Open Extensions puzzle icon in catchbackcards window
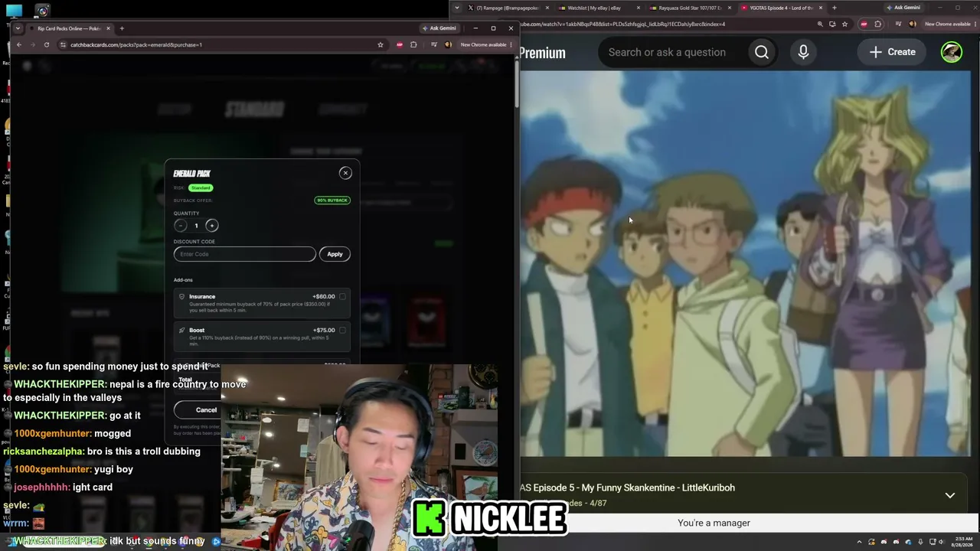 coord(413,44)
